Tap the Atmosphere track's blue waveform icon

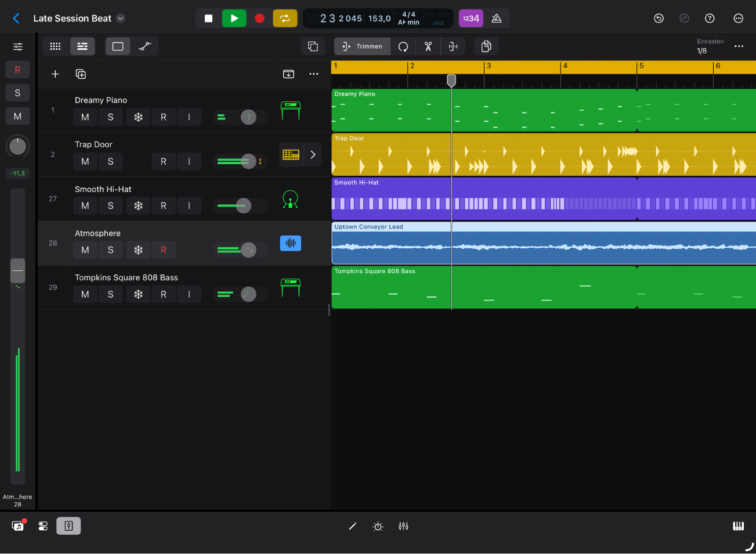pos(290,243)
